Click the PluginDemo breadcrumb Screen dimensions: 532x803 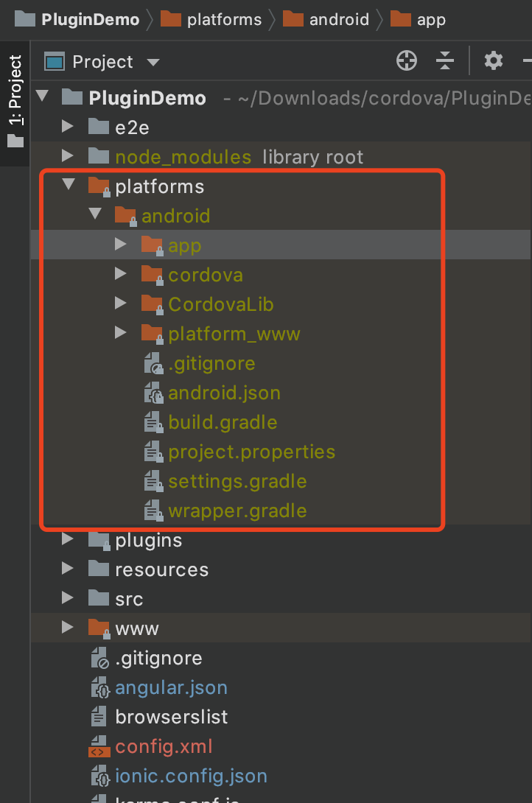90,19
